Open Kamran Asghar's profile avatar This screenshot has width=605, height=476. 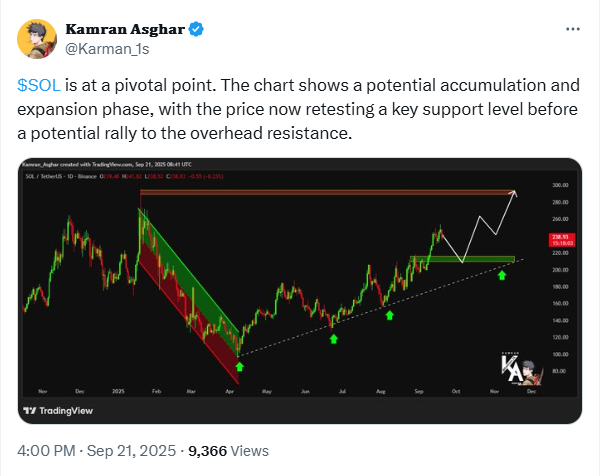pos(37,39)
